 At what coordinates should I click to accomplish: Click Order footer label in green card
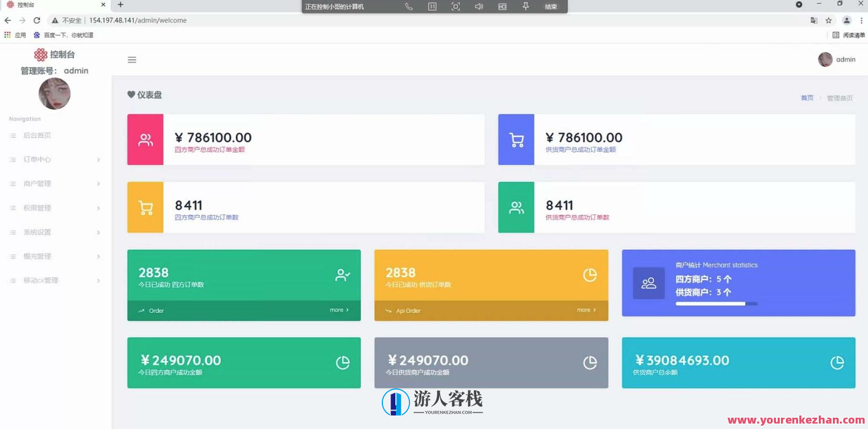click(156, 311)
